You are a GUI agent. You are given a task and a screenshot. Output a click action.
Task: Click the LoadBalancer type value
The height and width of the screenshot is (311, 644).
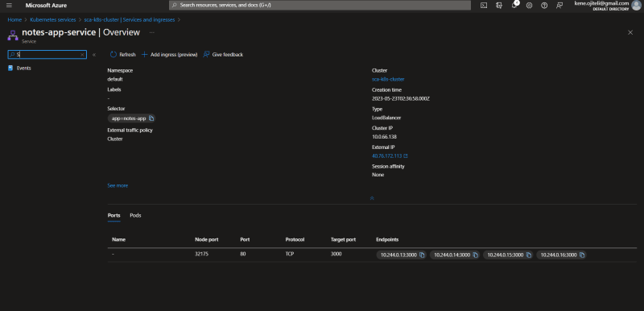point(386,118)
